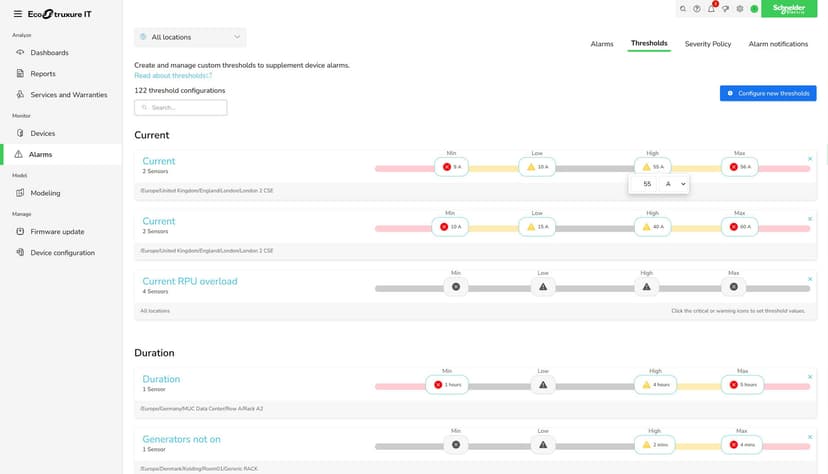Screen dimensions: 828x474
Task: Open the second Current threshold (10 A min)
Action: [x=158, y=222]
